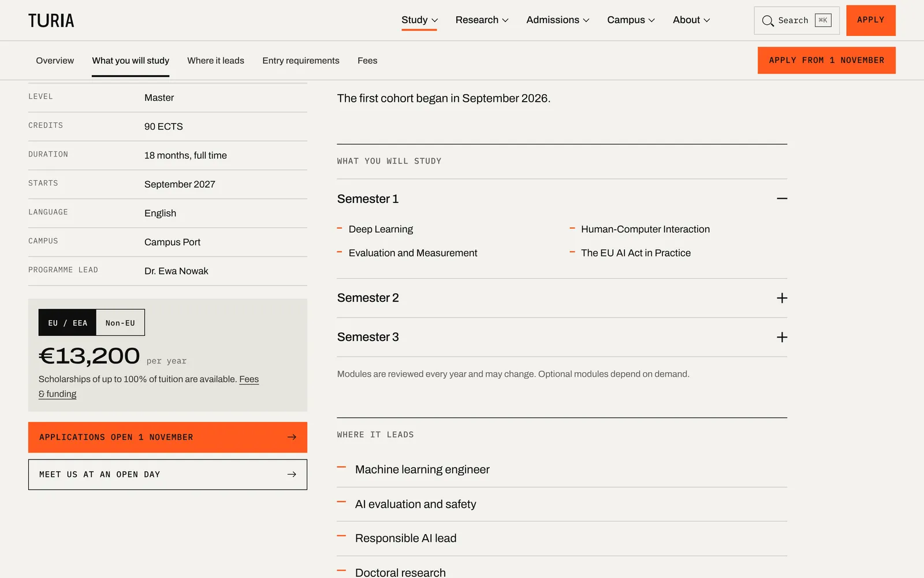Click the 90 ECTS credits value
Image resolution: width=924 pixels, height=578 pixels.
point(163,127)
